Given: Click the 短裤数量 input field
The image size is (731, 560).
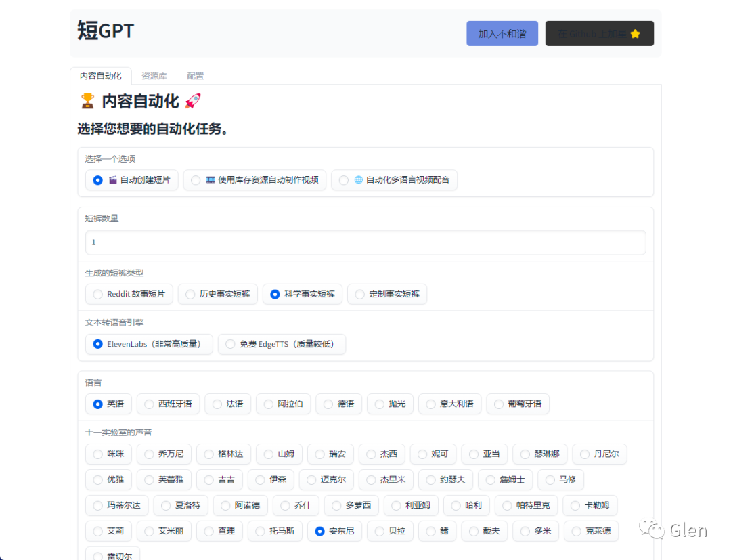Looking at the screenshot, I should tap(365, 242).
